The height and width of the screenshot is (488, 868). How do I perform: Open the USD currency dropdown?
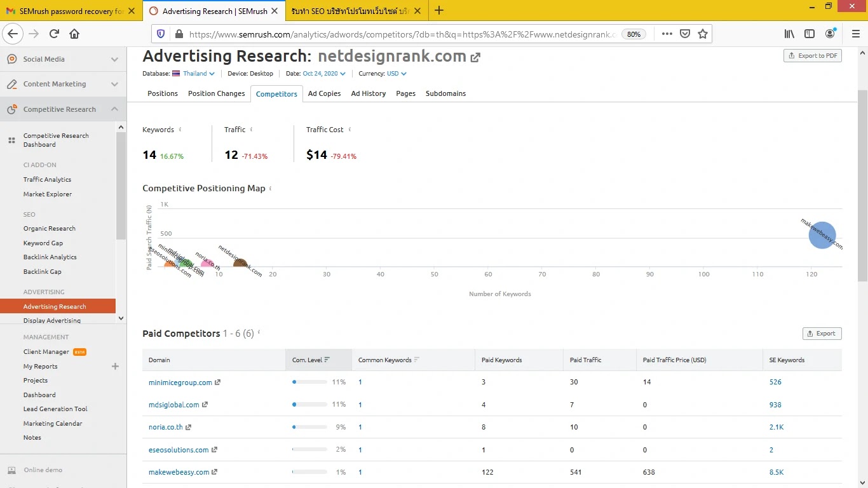click(x=397, y=74)
